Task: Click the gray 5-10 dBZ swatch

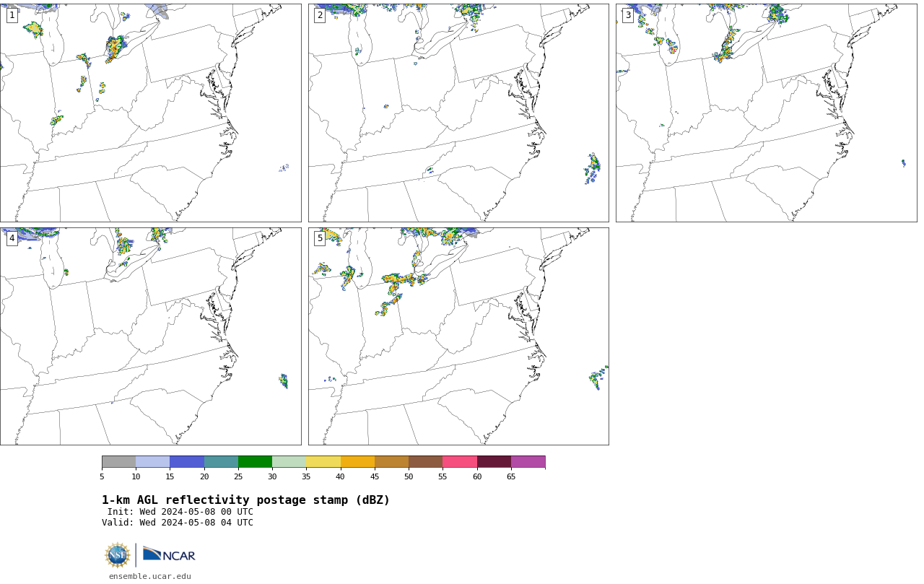Action: (x=118, y=462)
